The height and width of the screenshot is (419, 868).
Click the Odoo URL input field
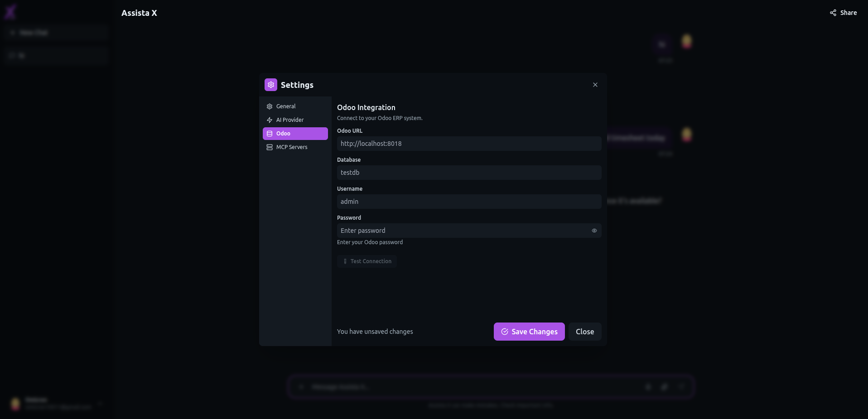tap(469, 144)
